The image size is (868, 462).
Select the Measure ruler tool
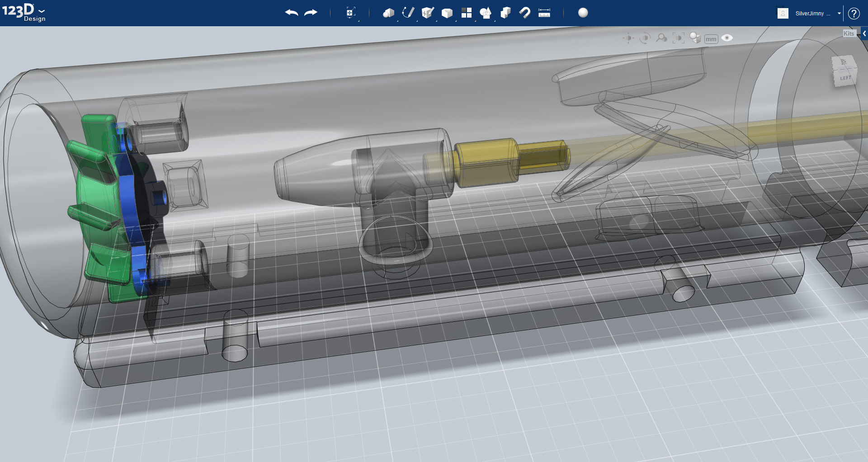[544, 13]
